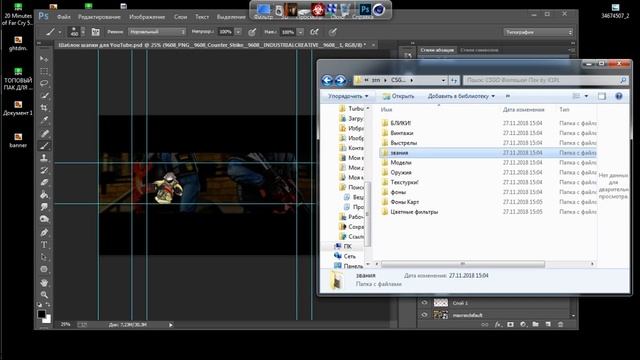The height and width of the screenshot is (360, 640).
Task: Select the Smudge tool
Action: [44, 207]
